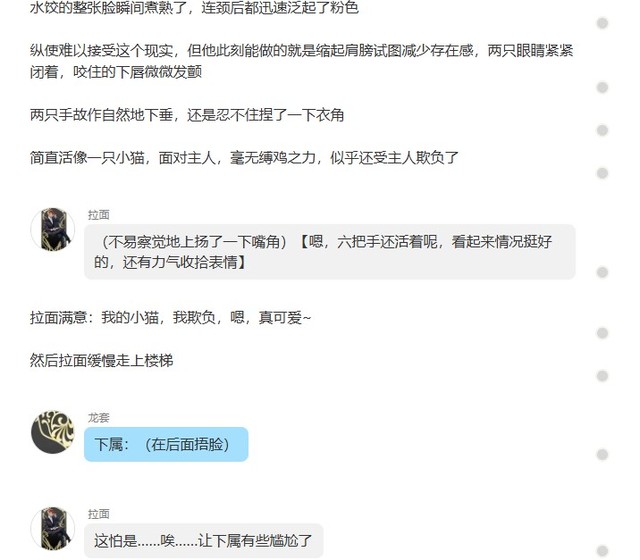
Task: Click gray dot beside 然后拉面缓慢走上楼梯 line
Action: tap(602, 376)
